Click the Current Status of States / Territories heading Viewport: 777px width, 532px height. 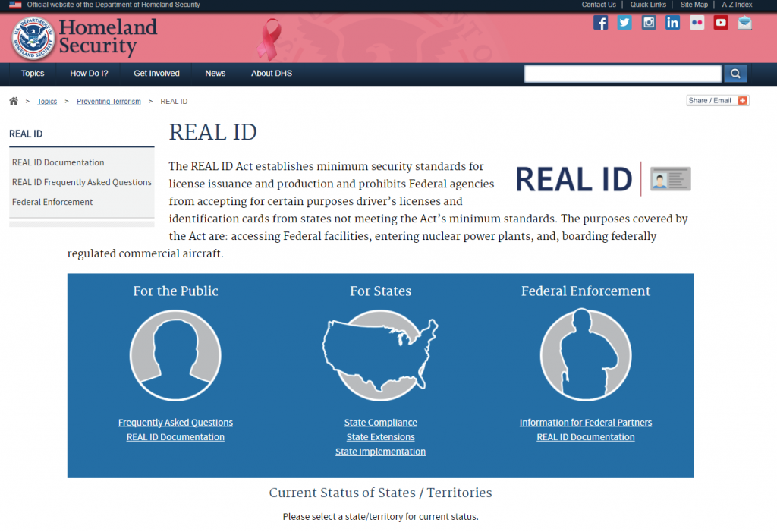tap(381, 493)
